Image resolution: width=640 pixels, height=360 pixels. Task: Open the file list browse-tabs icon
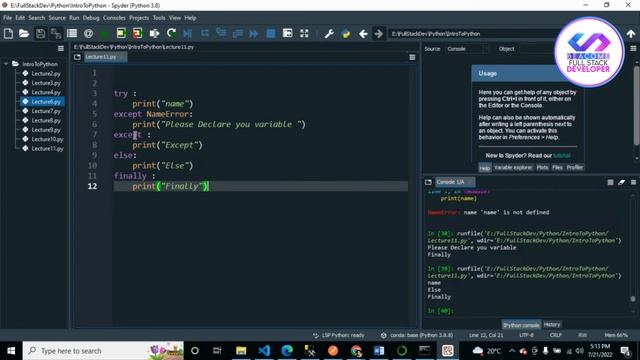point(72,33)
